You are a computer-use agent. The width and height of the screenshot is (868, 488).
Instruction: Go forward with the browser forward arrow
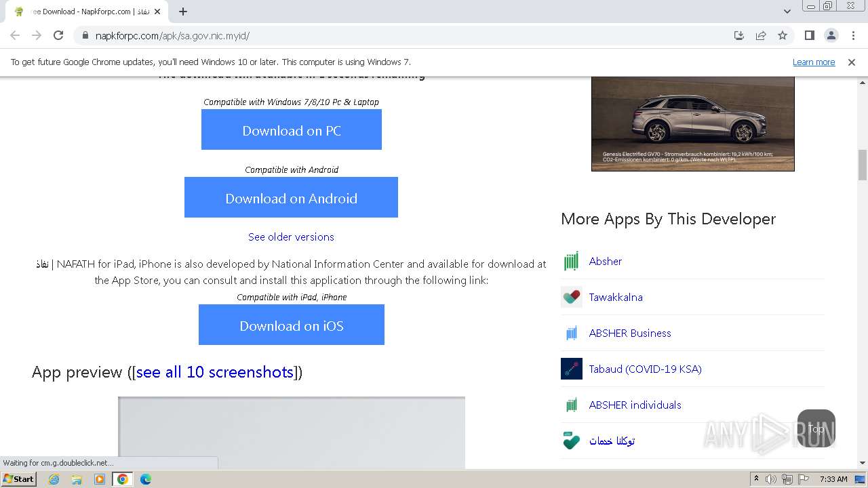[x=37, y=35]
